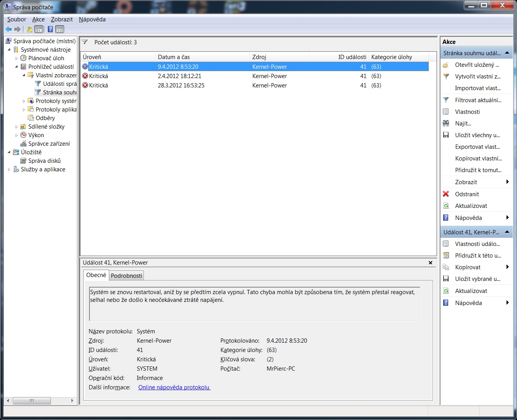The width and height of the screenshot is (517, 420).
Task: Open the Akce menu in the menu bar
Action: pos(38,19)
